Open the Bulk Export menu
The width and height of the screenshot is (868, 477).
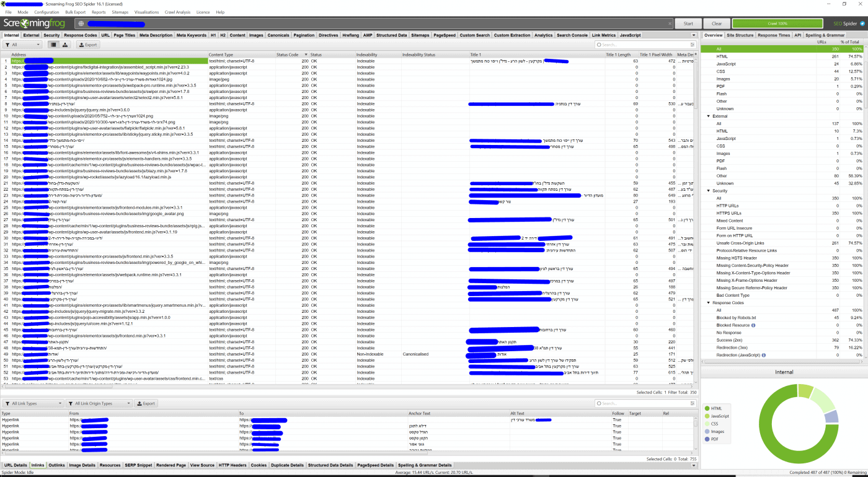76,12
